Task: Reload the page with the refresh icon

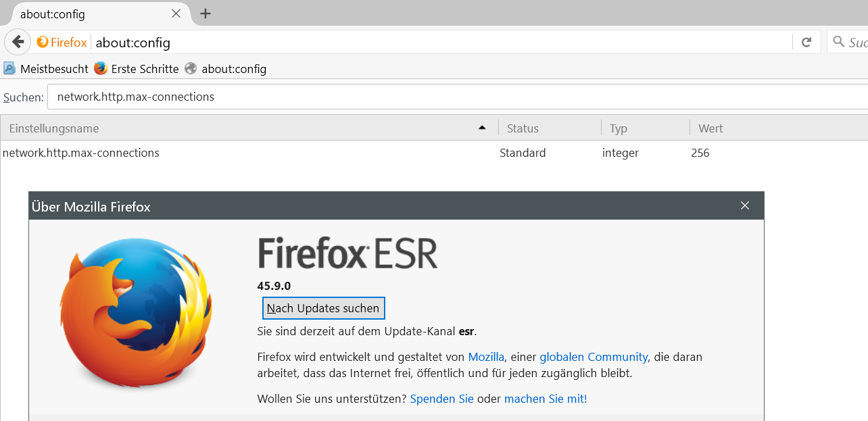Action: click(x=806, y=42)
